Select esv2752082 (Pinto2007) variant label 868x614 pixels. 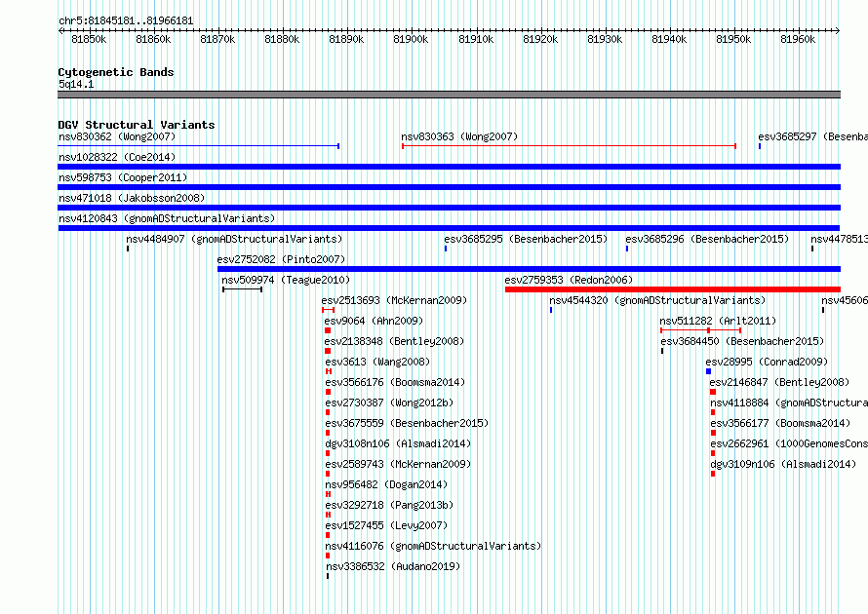point(281,259)
